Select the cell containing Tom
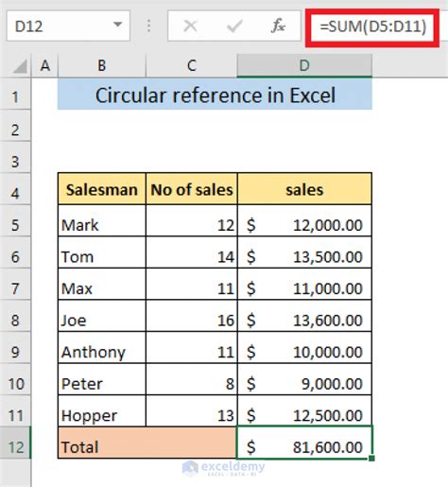 point(102,252)
